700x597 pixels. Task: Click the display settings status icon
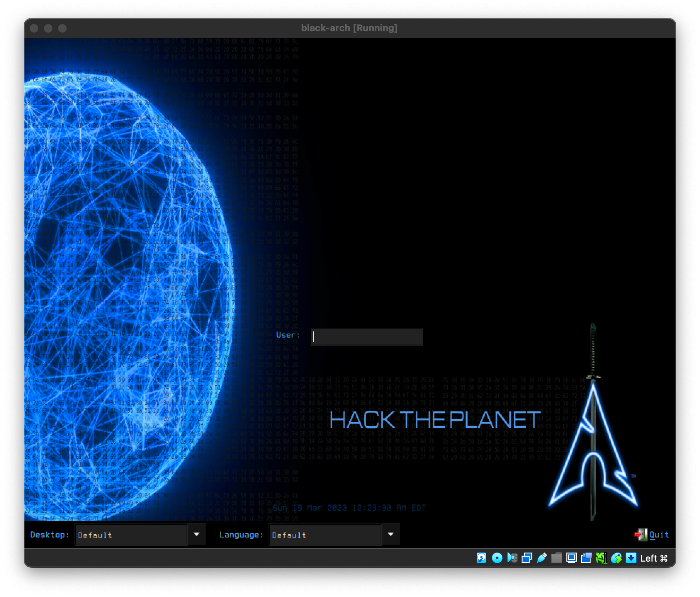pos(571,558)
